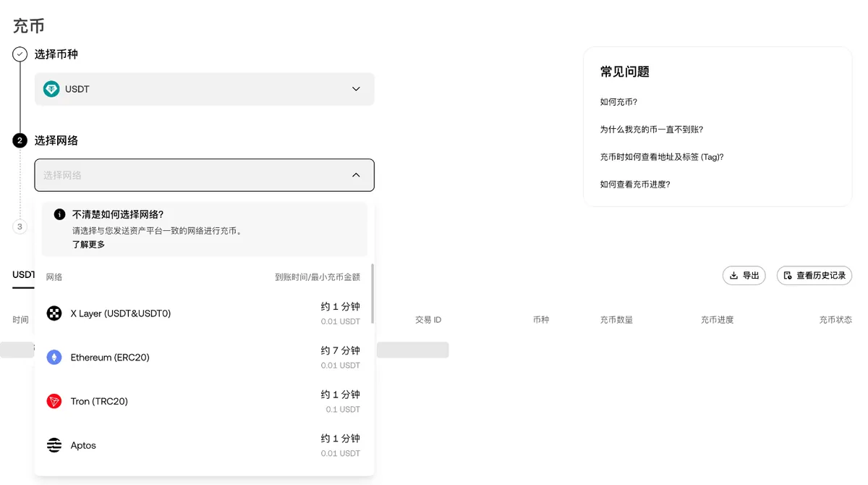868x485 pixels.
Task: Click the 币种 column header
Action: [x=541, y=320]
